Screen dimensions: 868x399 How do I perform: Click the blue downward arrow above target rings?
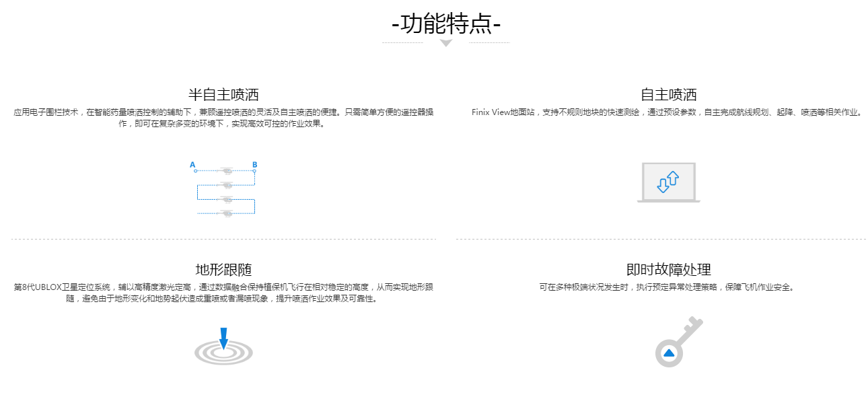(223, 338)
